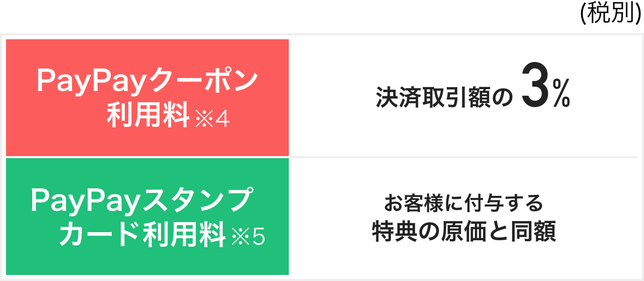Click the divider line between the fee rows
This screenshot has width=644, height=281.
click(463, 157)
